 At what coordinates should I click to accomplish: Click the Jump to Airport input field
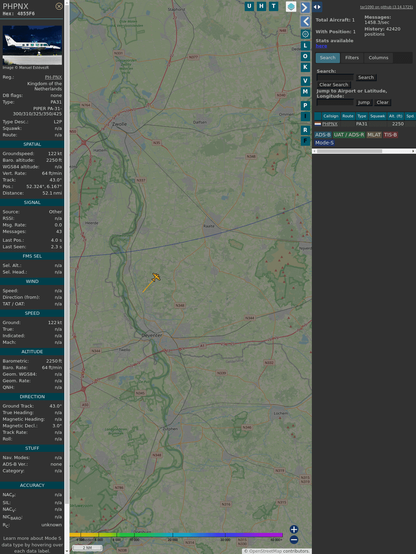click(335, 102)
